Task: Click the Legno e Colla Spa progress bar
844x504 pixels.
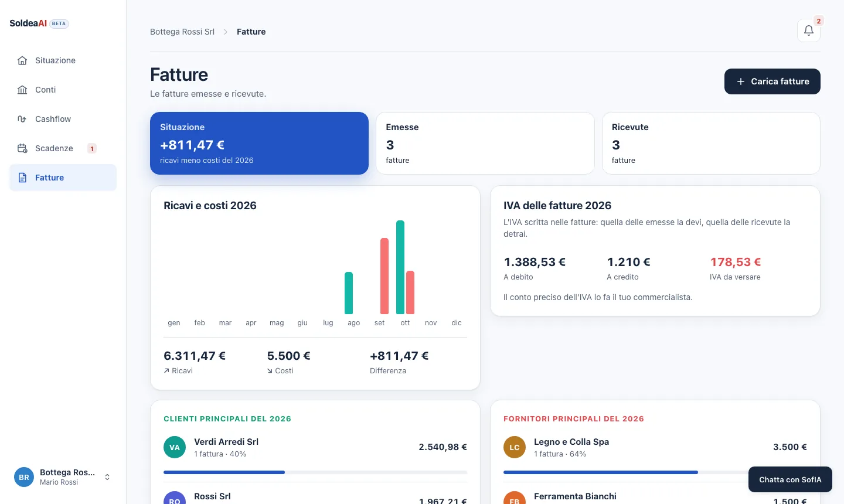Action: 655,472
